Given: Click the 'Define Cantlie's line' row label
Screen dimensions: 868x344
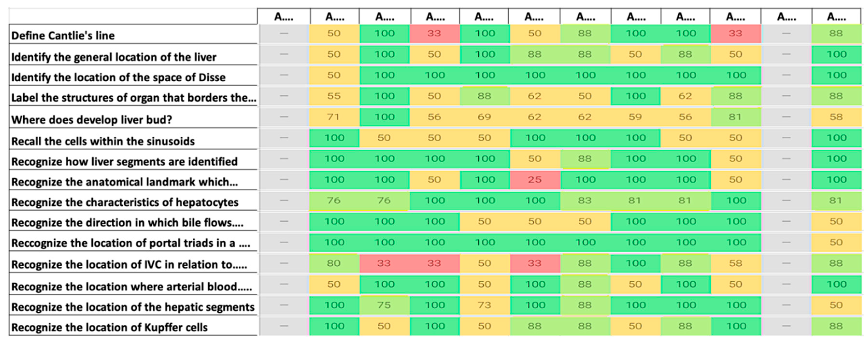Looking at the screenshot, I should (63, 35).
